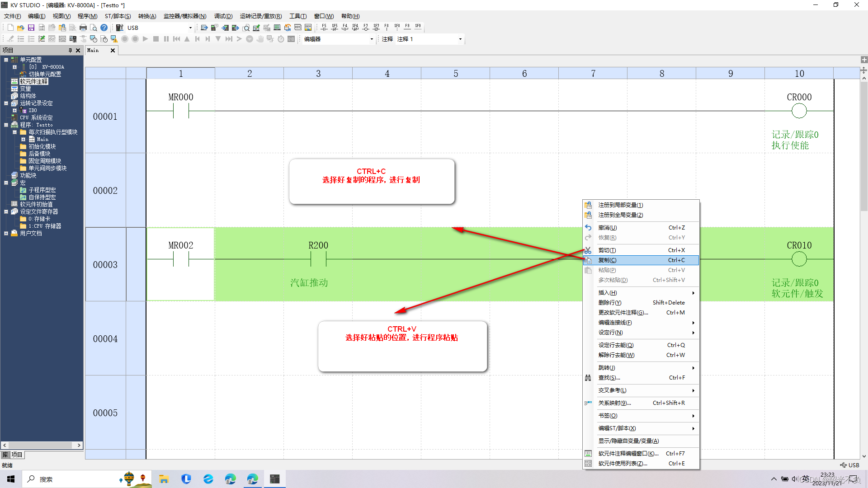Click the F9 horizontal line icon
868x488 pixels.
pyautogui.click(x=407, y=28)
